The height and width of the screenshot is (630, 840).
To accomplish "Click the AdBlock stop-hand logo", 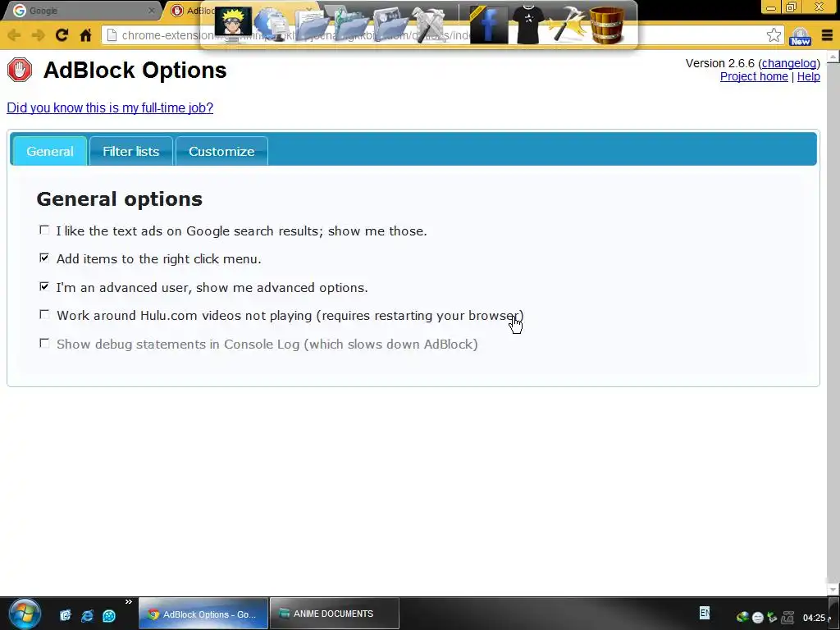I will [x=20, y=71].
